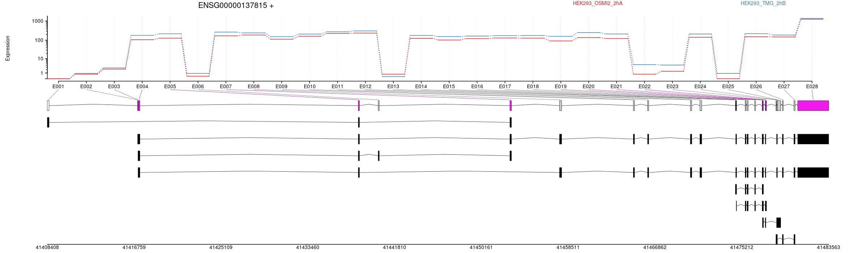The image size is (868, 253).
Task: Click exon label E009
Action: tap(281, 86)
